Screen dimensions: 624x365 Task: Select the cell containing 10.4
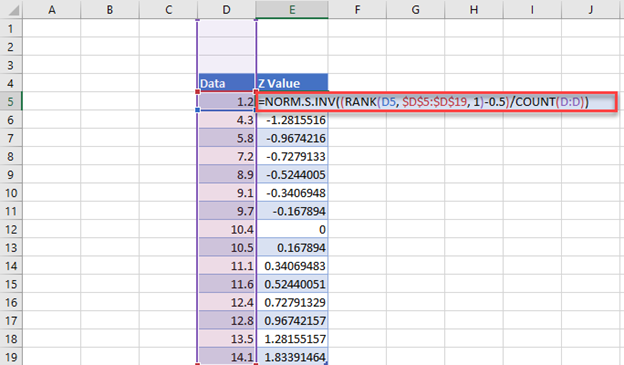(x=226, y=229)
